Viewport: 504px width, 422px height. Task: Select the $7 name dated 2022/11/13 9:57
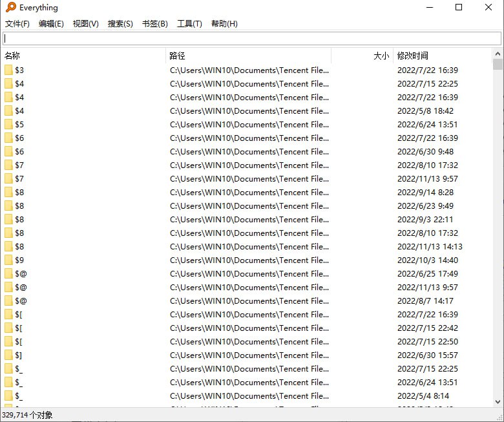click(x=19, y=179)
